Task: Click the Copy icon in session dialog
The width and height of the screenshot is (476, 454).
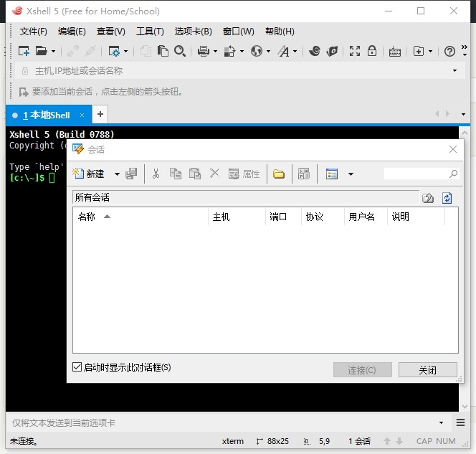Action: coord(176,174)
